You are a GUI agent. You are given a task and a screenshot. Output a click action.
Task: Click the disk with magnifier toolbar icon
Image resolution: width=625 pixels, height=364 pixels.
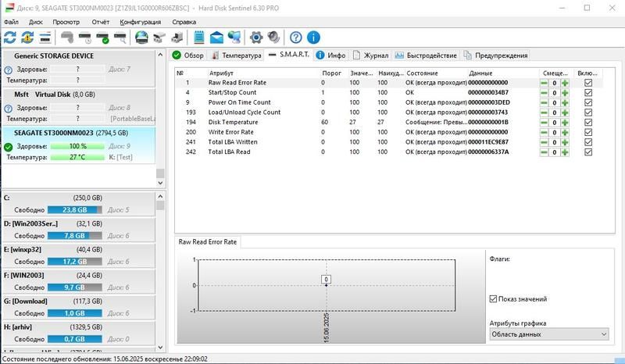coord(120,37)
